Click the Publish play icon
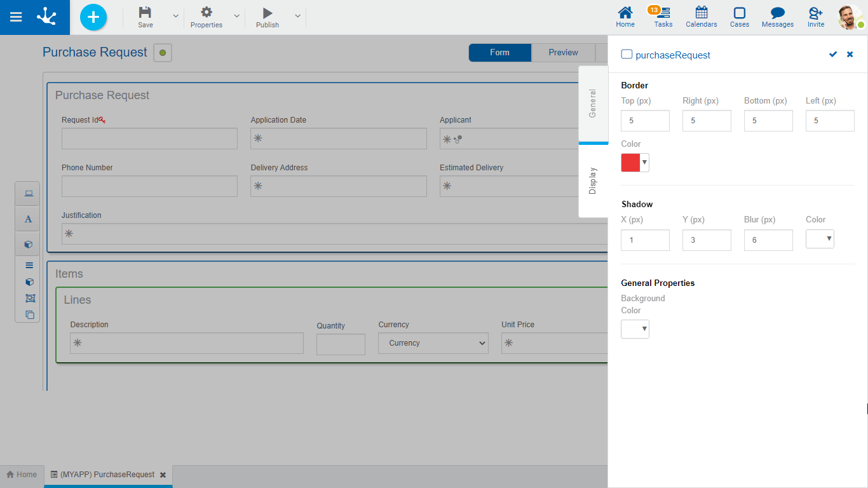 (268, 13)
